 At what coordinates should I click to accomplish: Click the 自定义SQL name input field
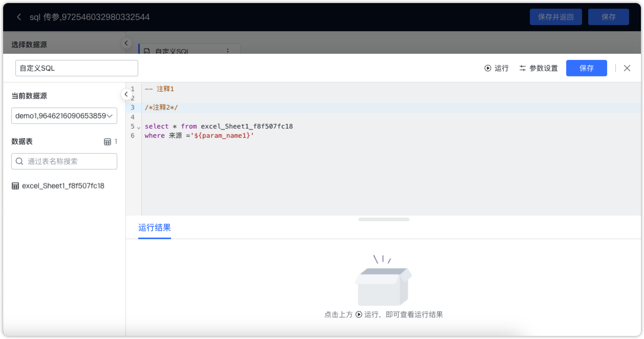click(x=76, y=68)
